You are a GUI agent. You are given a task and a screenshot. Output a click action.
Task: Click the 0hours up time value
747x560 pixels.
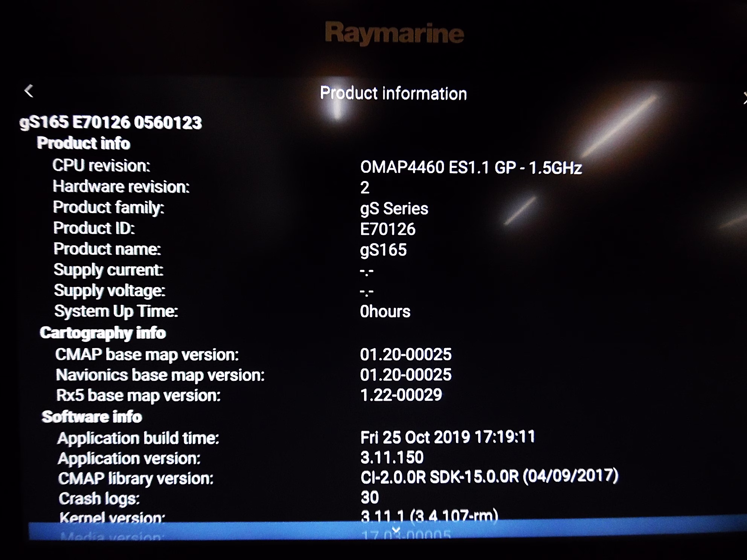(x=385, y=312)
